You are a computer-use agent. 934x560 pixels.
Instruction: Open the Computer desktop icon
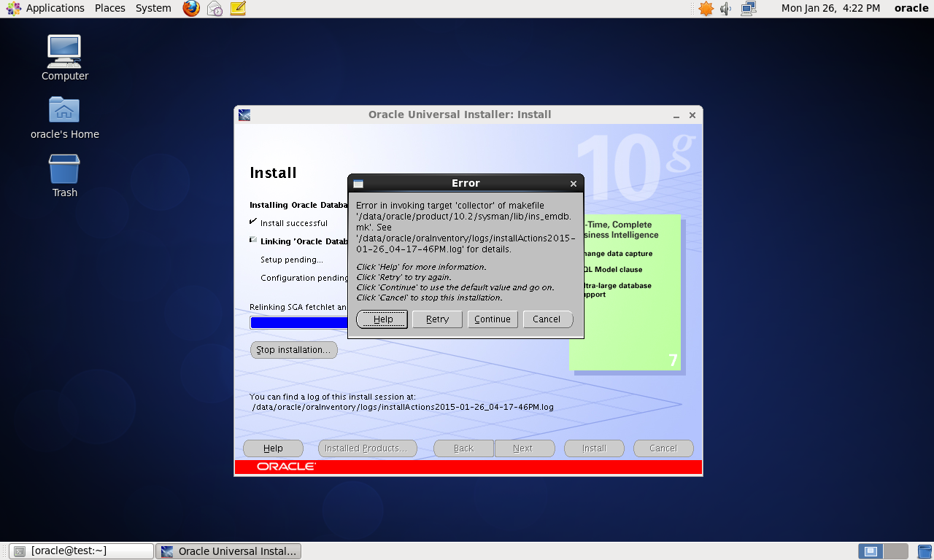point(65,58)
